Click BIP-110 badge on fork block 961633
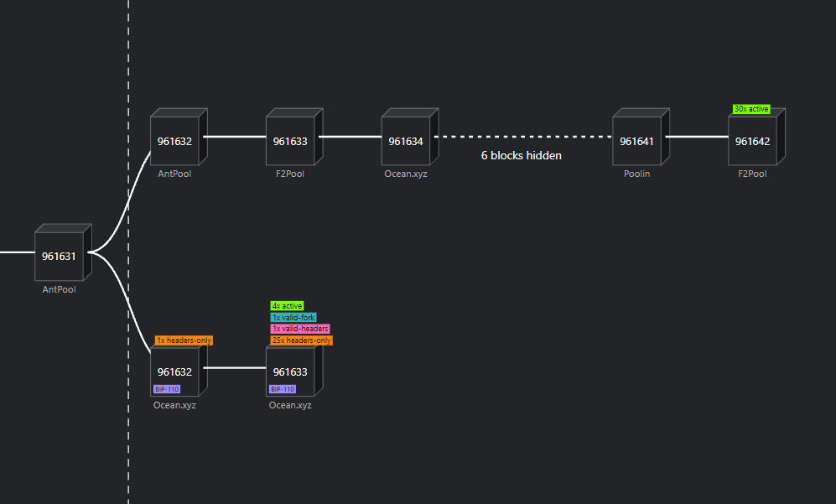The width and height of the screenshot is (836, 504). point(283,389)
